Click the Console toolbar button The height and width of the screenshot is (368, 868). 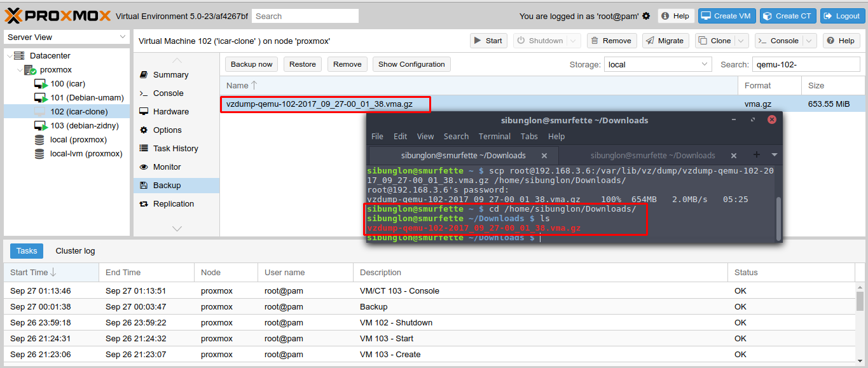(779, 41)
